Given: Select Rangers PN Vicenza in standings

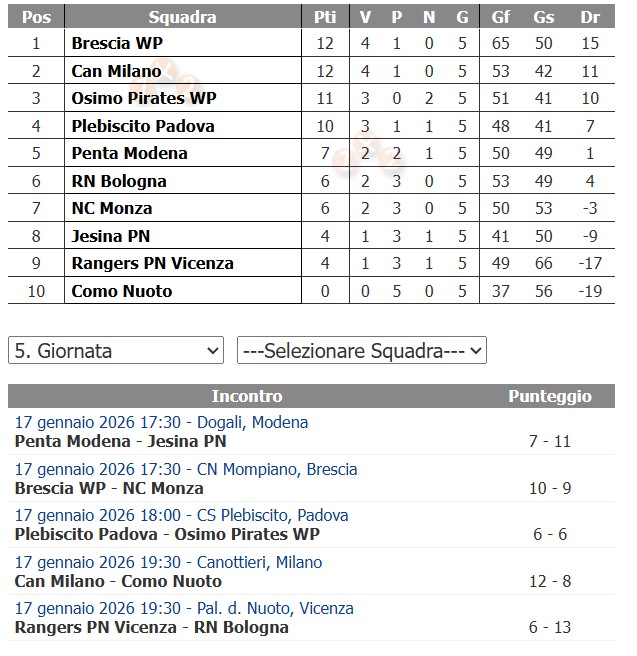Looking at the screenshot, I should click(152, 263).
